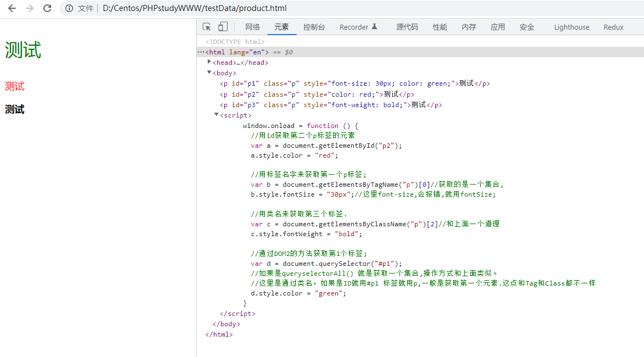
Task: View site information icon in address bar
Action: pos(69,8)
